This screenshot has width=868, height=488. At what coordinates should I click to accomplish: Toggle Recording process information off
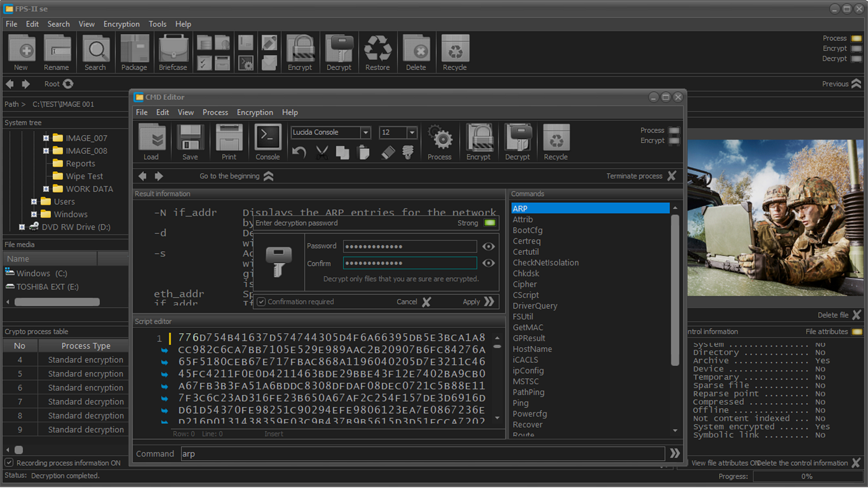click(9, 462)
